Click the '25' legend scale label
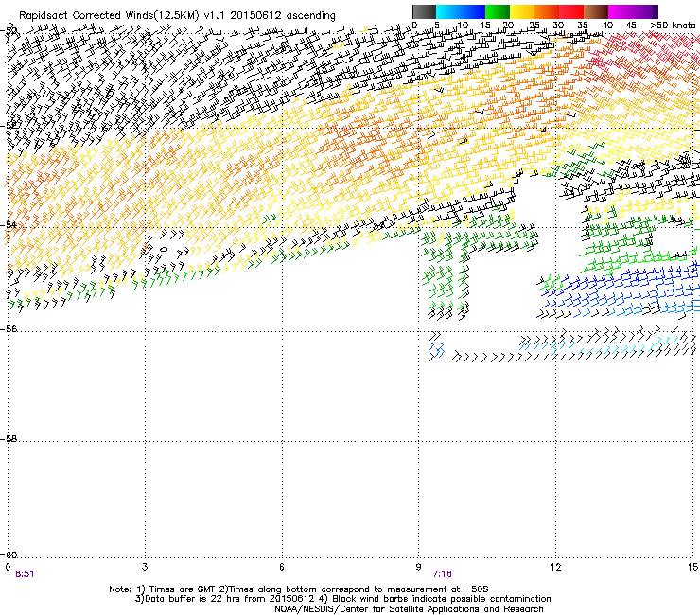 click(534, 26)
